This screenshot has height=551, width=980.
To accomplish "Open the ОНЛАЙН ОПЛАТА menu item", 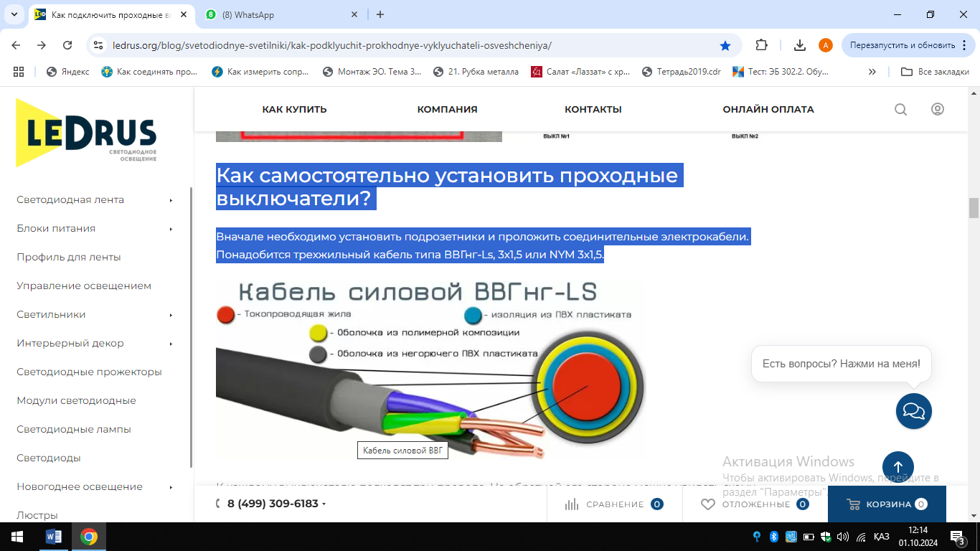I will point(768,110).
